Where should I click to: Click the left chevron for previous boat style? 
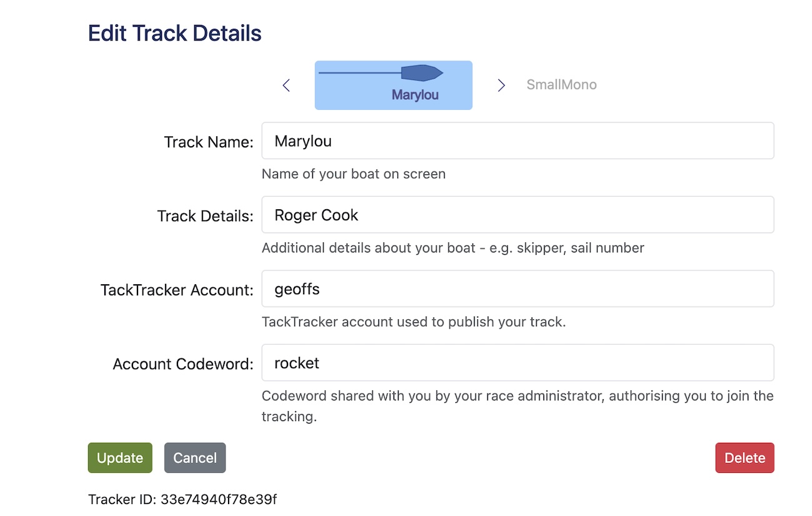tap(286, 86)
